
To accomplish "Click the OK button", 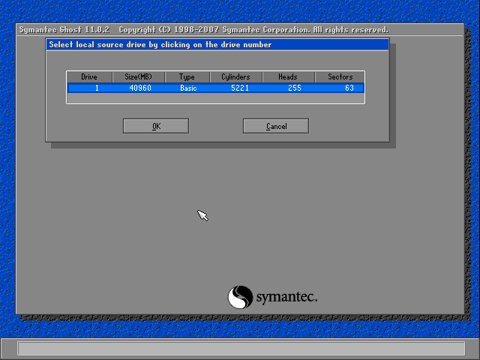I will tap(156, 126).
